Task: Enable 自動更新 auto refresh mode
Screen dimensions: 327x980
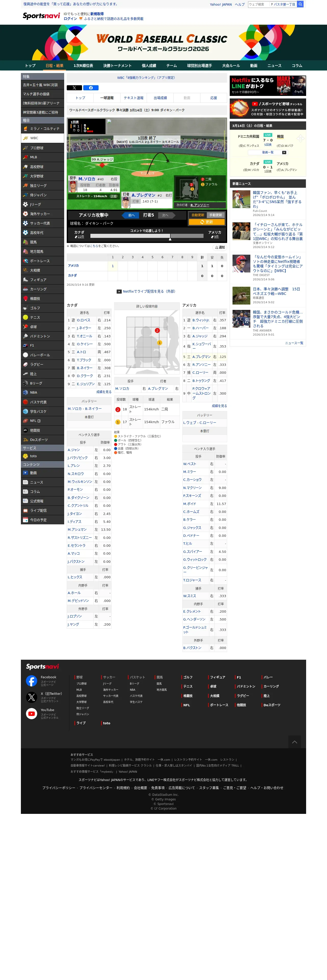Action: [x=198, y=215]
